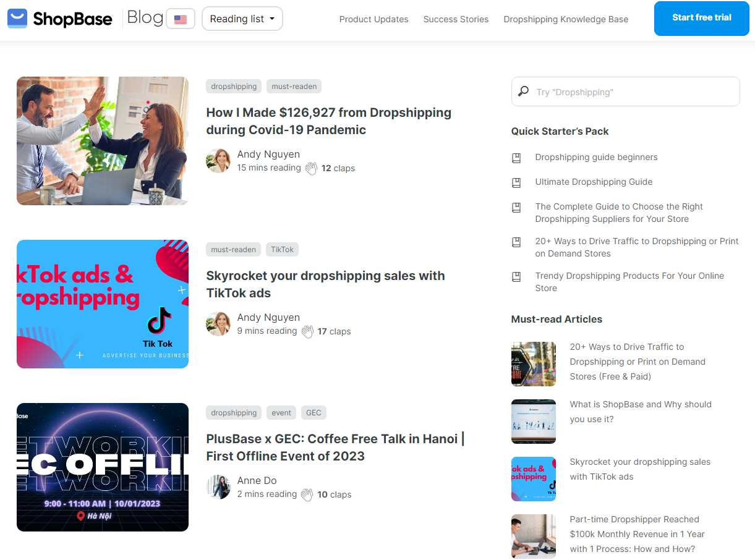Viewport: 755px width, 560px height.
Task: Click the search magnifier icon
Action: pos(524,91)
